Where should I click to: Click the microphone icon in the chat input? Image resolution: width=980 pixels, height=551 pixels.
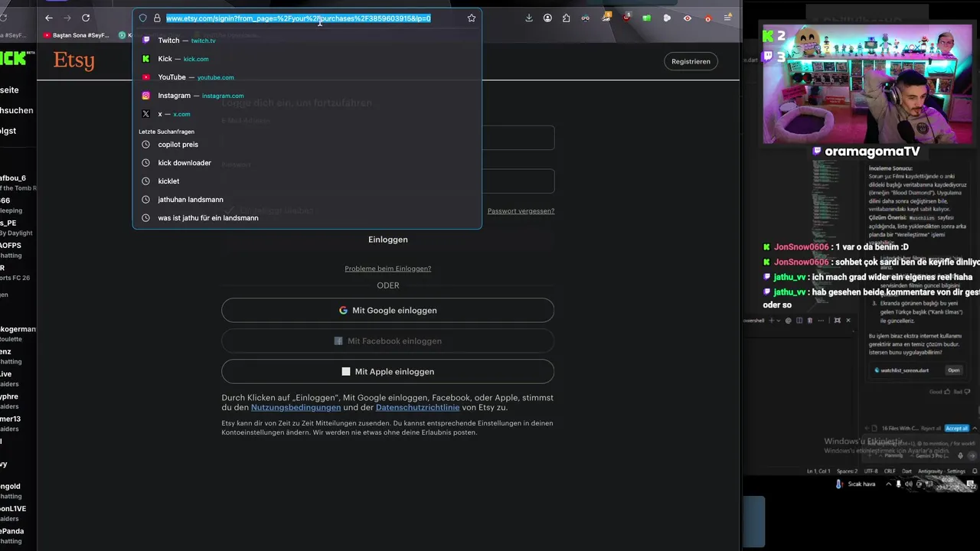pyautogui.click(x=960, y=456)
